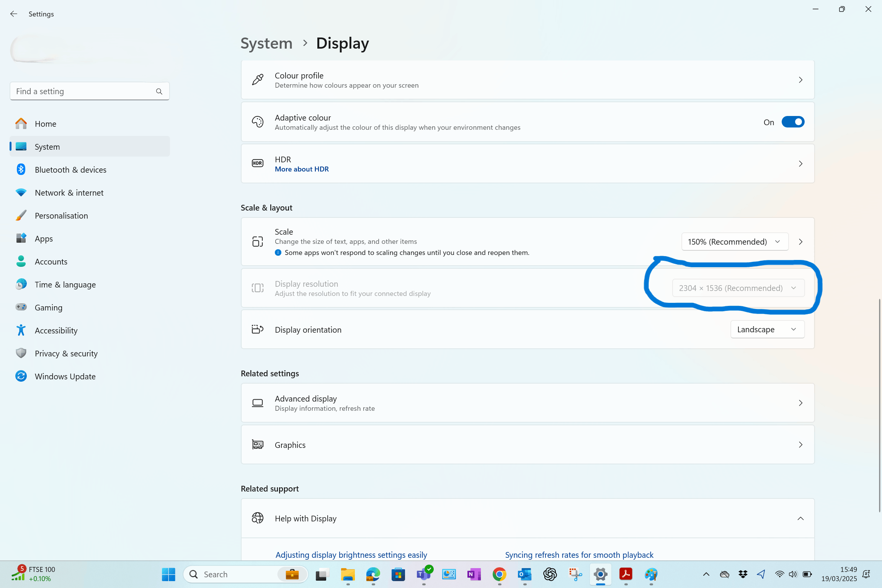Screen dimensions: 882x588
Task: Click the Windows Start button
Action: coord(168,574)
